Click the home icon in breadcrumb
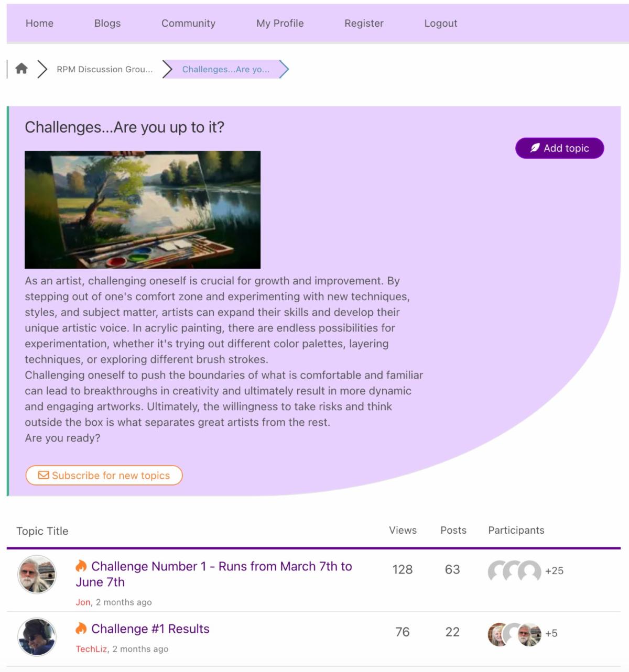This screenshot has height=672, width=629. click(x=21, y=69)
